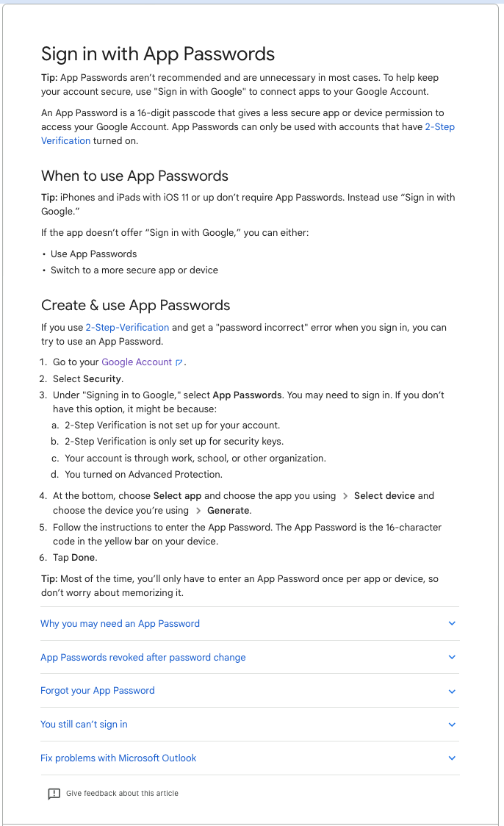Click the Fix problems with Microsoft Outlook title
Screen dimensions: 504x826
click(x=118, y=758)
